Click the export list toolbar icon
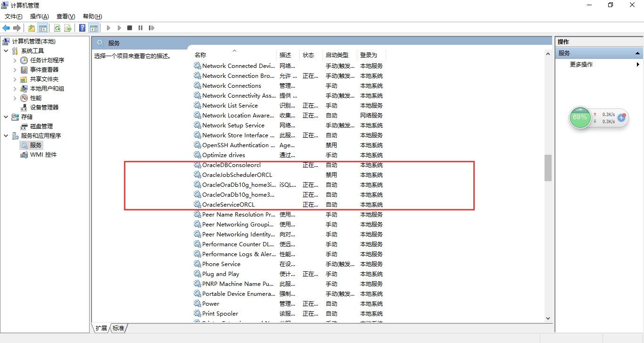 coord(68,28)
